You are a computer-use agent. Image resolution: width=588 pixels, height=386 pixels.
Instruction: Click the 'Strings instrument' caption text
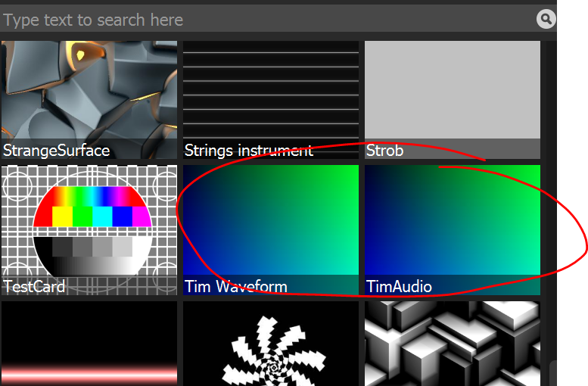[248, 150]
